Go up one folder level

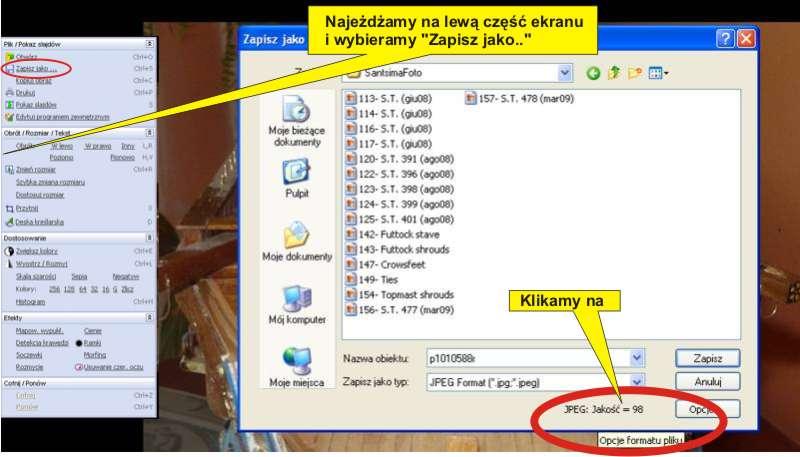click(x=614, y=73)
